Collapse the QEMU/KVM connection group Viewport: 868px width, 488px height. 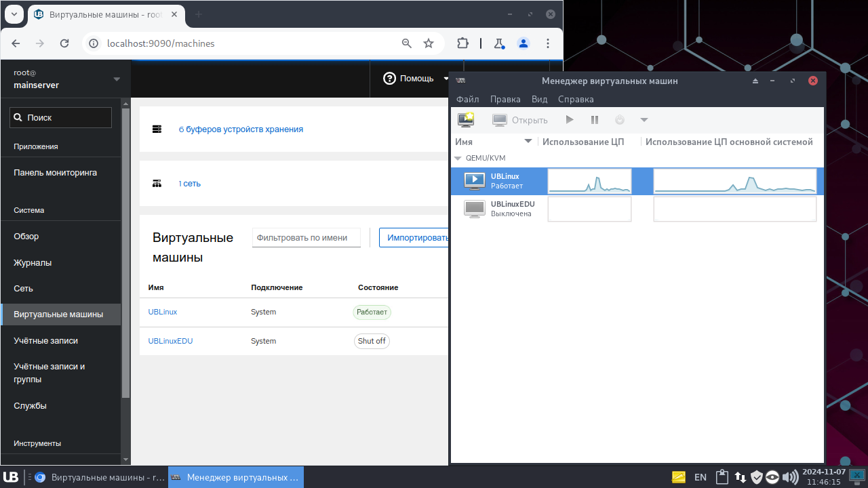click(458, 158)
